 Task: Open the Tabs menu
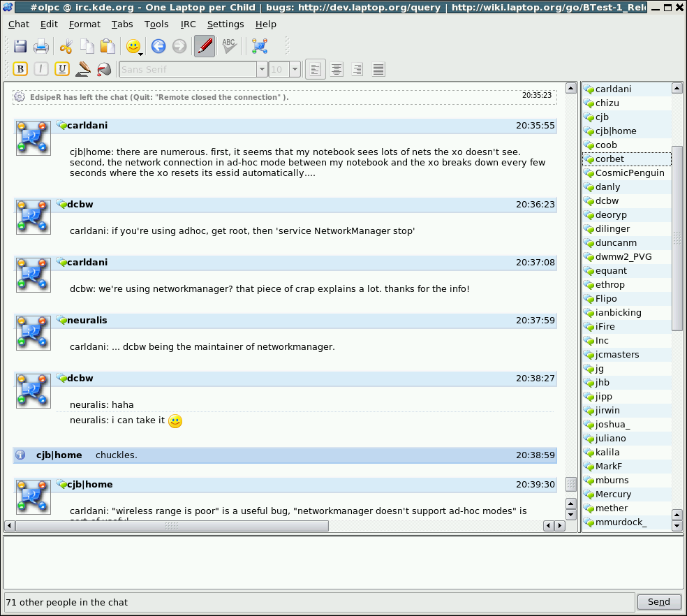tap(122, 24)
